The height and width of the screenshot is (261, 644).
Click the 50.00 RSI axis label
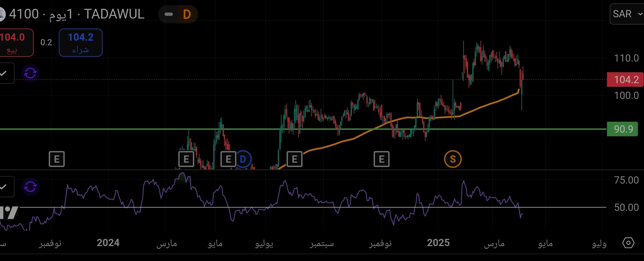pyautogui.click(x=626, y=207)
